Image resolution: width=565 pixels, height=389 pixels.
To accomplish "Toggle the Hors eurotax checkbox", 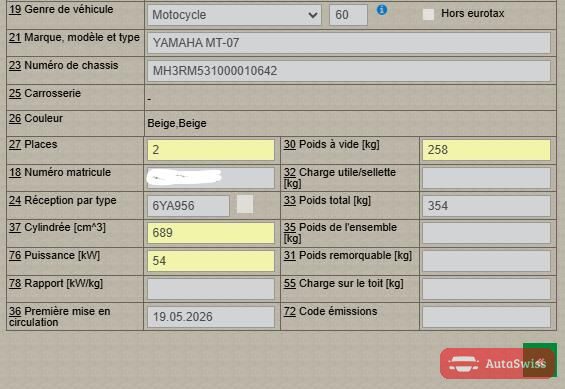I will point(428,14).
